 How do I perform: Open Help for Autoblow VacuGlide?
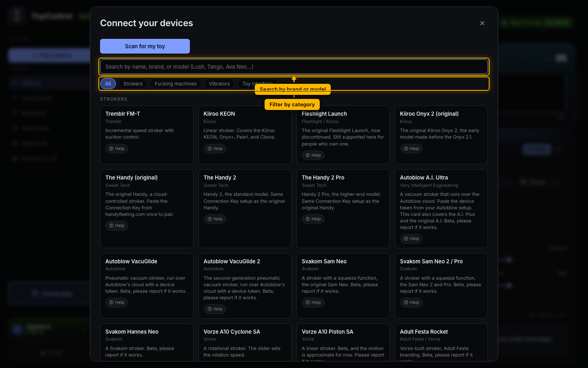pyautogui.click(x=117, y=303)
